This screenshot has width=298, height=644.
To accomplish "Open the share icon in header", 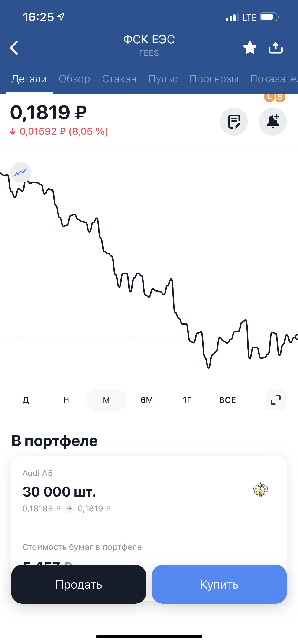I will 275,48.
